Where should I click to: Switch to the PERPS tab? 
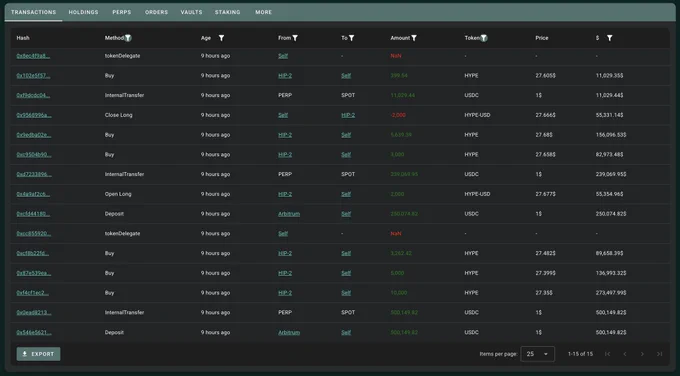coord(121,12)
